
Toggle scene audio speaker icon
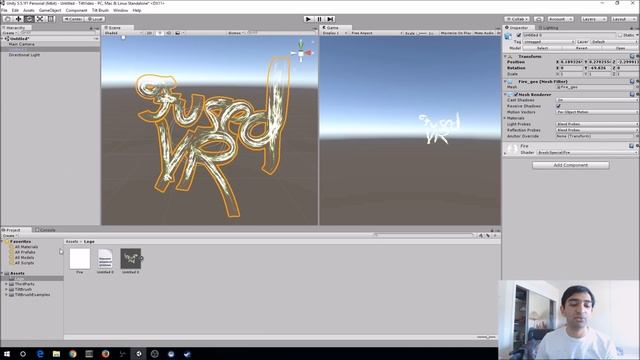click(169, 33)
